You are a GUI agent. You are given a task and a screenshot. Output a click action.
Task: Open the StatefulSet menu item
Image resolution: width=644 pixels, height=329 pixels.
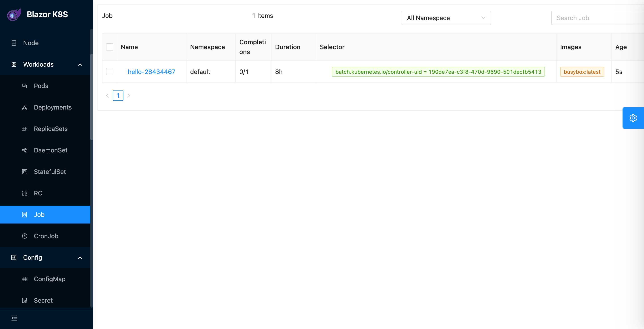(50, 172)
